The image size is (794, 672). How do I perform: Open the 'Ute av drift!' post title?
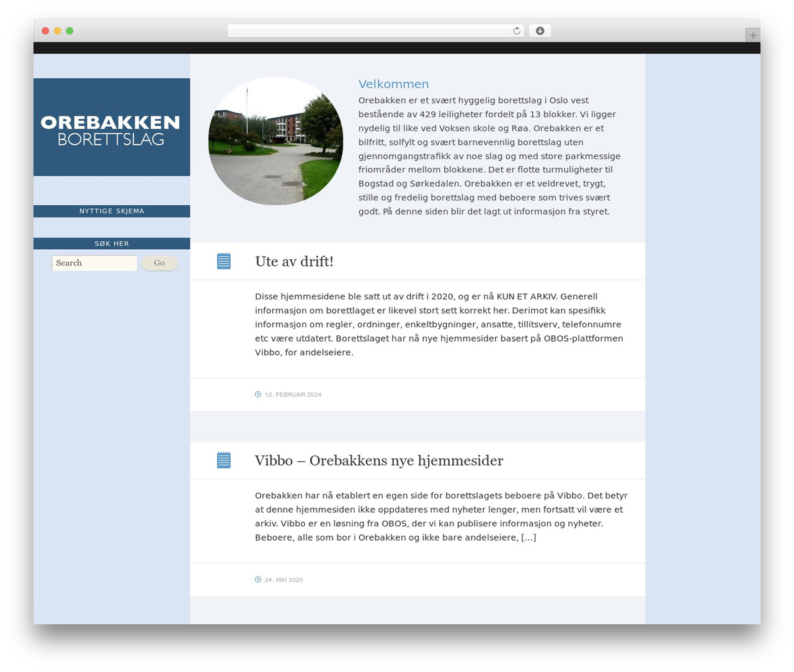294,262
